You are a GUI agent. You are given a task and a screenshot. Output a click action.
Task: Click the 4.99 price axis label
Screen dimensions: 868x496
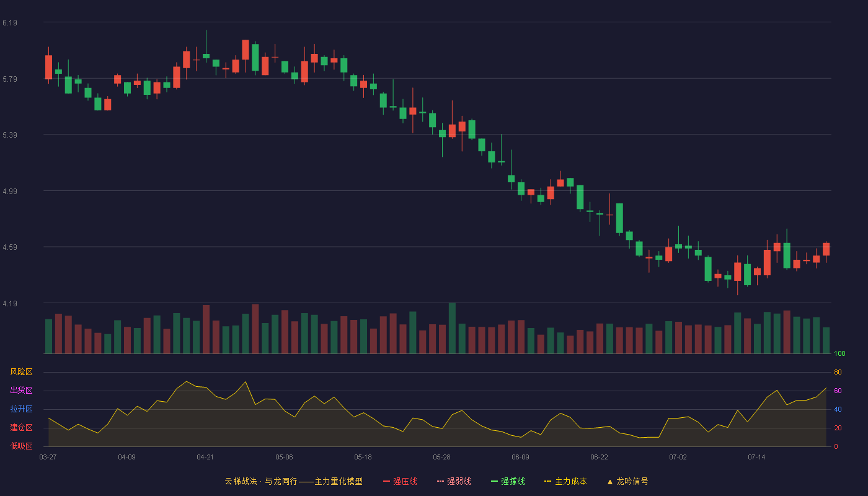coord(9,192)
